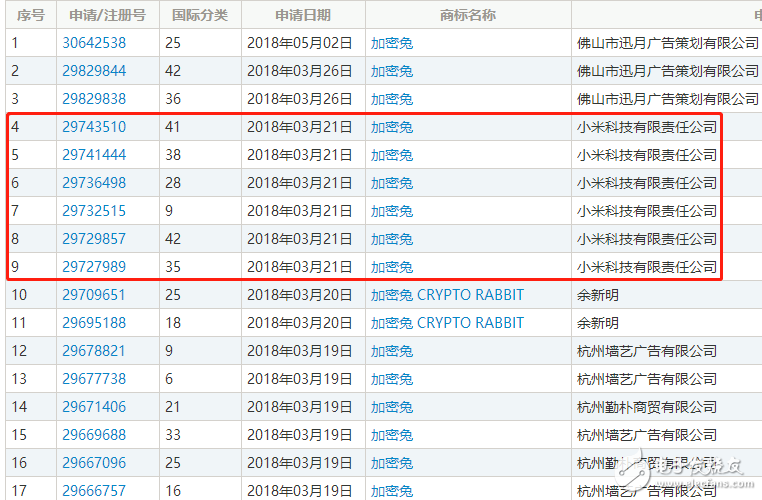The width and height of the screenshot is (762, 500).
Task: Open 加密兔 CRYPTO RABBIT trademark in row 10
Action: (447, 295)
